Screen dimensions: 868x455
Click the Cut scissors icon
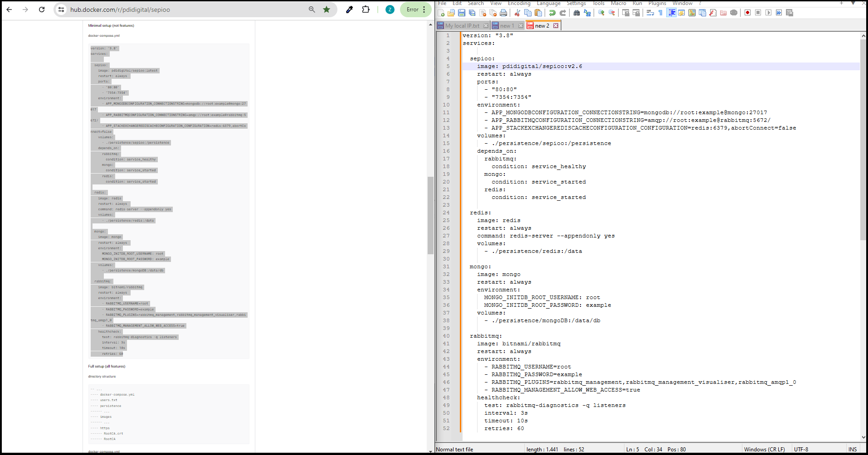[517, 13]
